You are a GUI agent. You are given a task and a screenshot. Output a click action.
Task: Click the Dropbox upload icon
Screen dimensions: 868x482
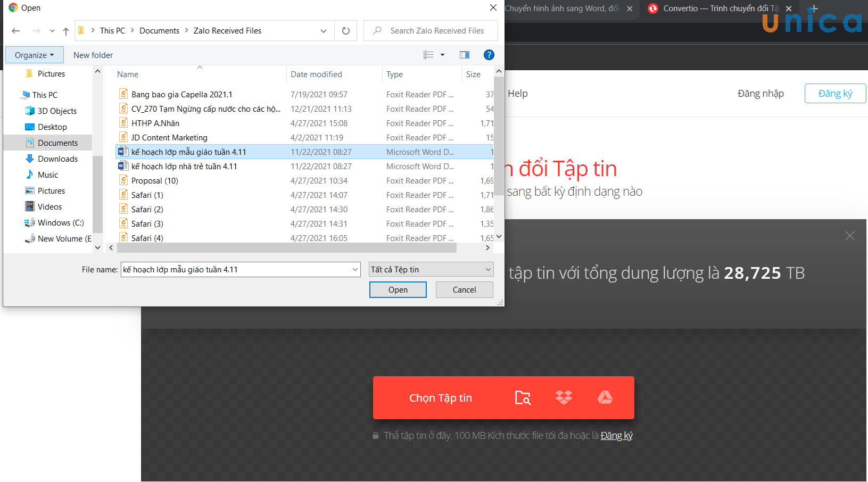click(x=564, y=397)
